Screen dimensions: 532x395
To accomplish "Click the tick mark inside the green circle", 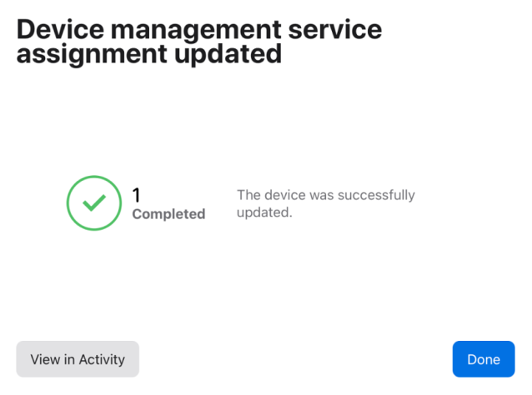I will [x=94, y=202].
